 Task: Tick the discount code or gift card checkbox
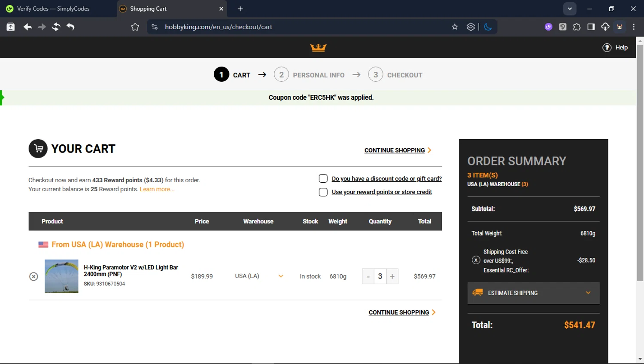(x=323, y=178)
